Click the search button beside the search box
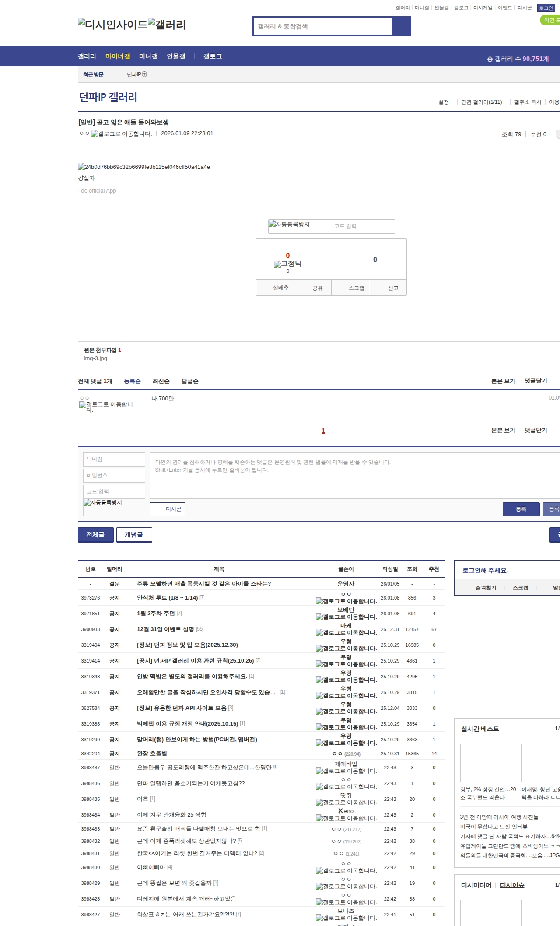This screenshot has width=560, height=926. [401, 26]
